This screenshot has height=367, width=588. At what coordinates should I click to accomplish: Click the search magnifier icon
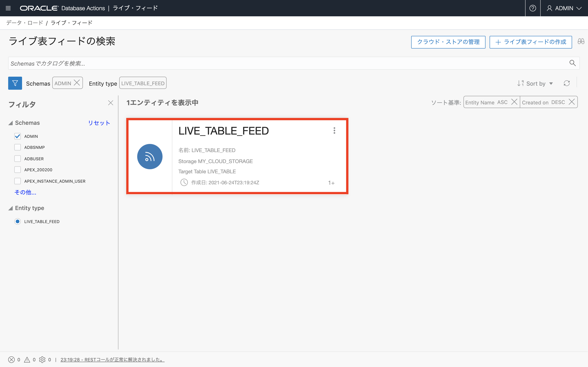(572, 63)
